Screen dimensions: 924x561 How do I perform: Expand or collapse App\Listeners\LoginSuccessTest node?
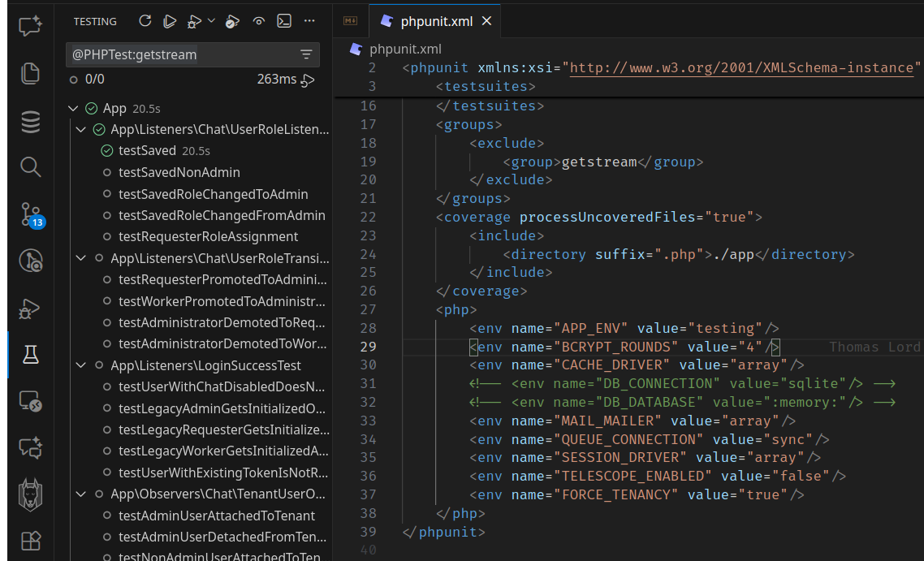[x=81, y=365]
